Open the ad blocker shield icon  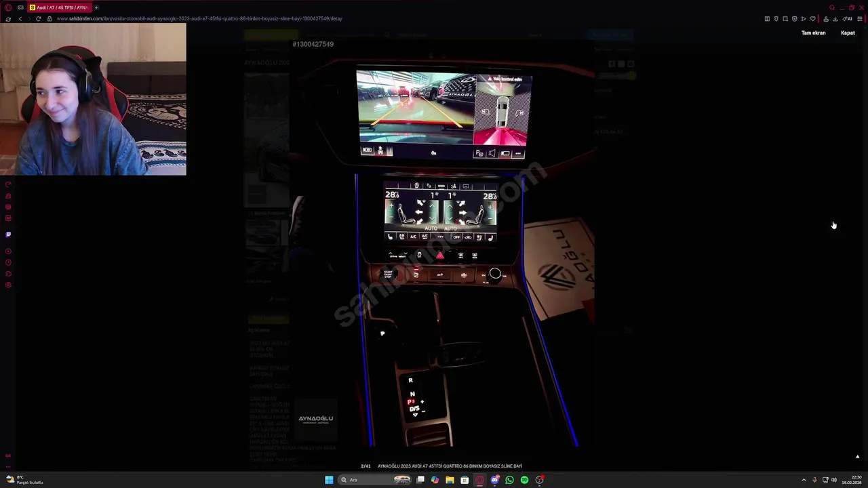pos(795,19)
